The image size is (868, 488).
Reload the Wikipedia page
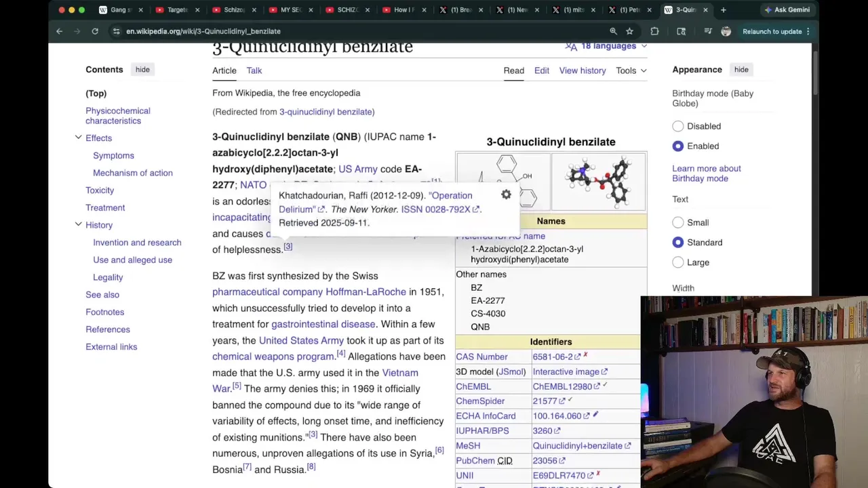(95, 31)
